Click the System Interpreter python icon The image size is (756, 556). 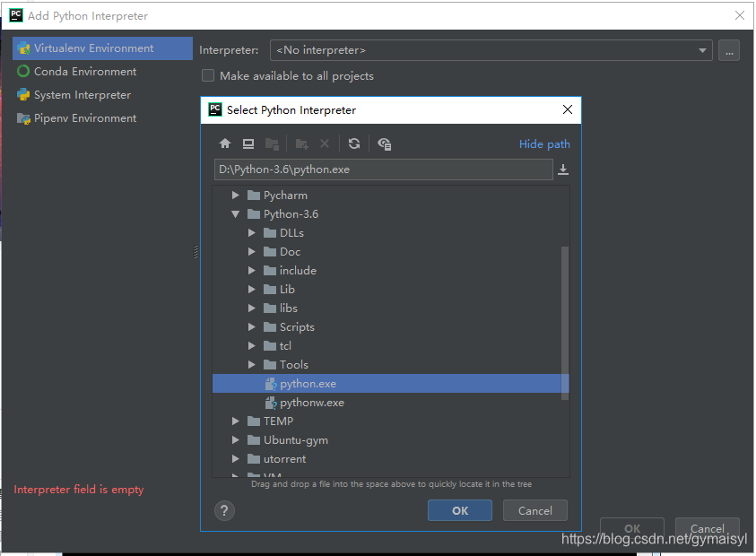23,94
